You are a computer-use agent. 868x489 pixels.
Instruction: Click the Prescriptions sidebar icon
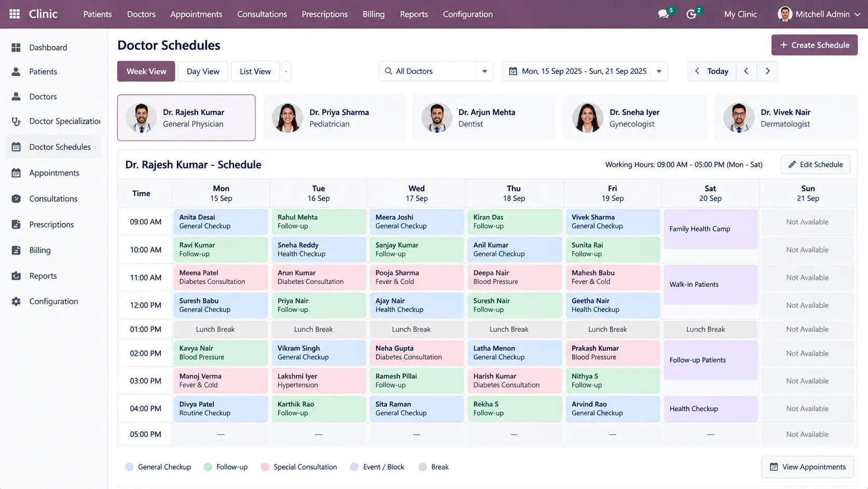pyautogui.click(x=16, y=224)
